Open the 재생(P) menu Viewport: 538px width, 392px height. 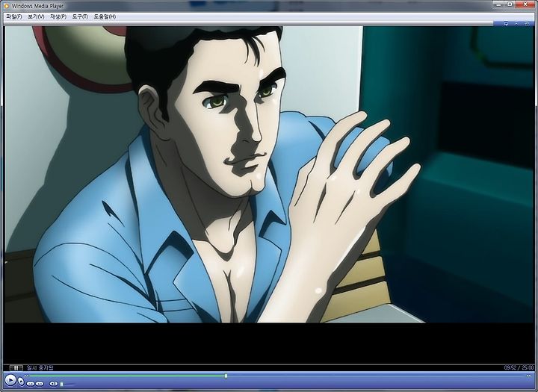pyautogui.click(x=58, y=16)
